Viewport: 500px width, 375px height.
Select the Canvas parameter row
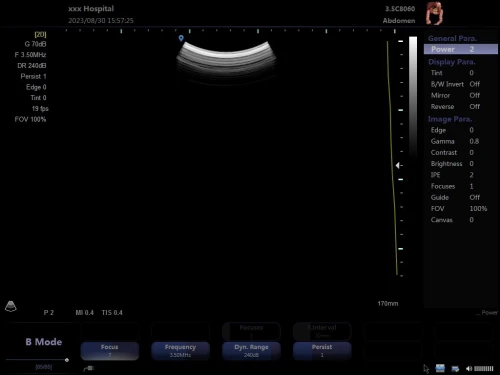click(461, 220)
